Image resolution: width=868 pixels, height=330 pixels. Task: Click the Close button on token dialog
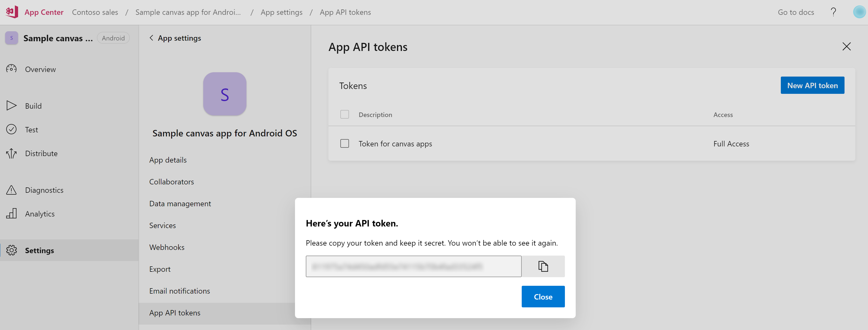pos(542,297)
